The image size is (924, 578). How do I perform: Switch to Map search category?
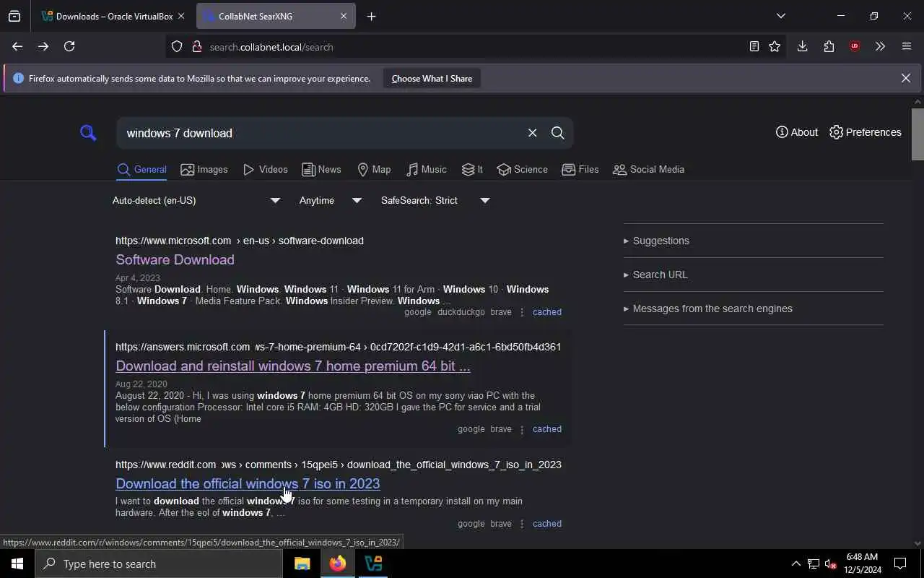[x=374, y=170]
